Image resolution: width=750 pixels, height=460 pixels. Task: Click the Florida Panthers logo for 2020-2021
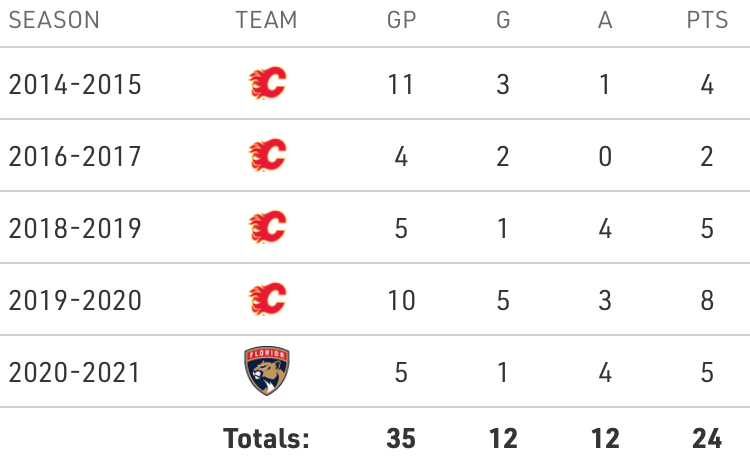[267, 371]
